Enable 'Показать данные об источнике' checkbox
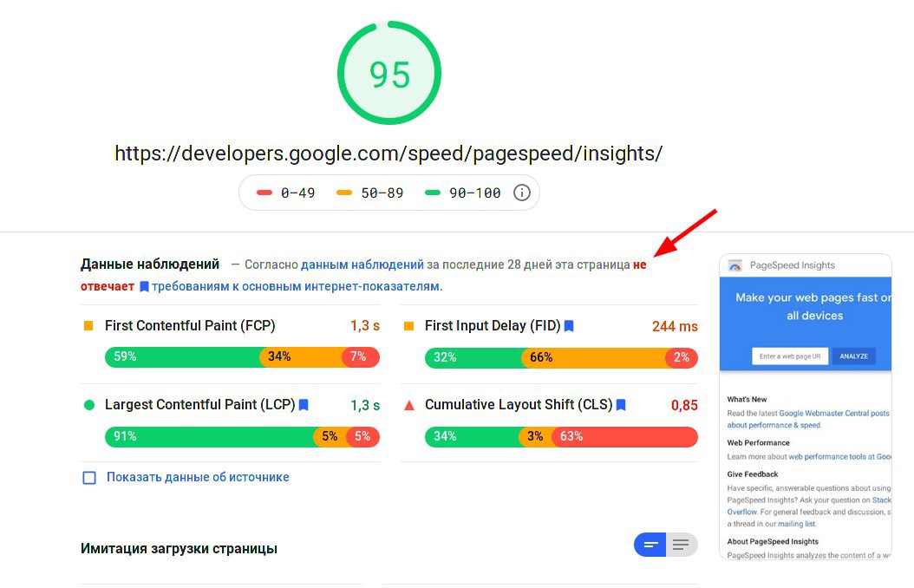Screen dimensions: 914x588 89,478
